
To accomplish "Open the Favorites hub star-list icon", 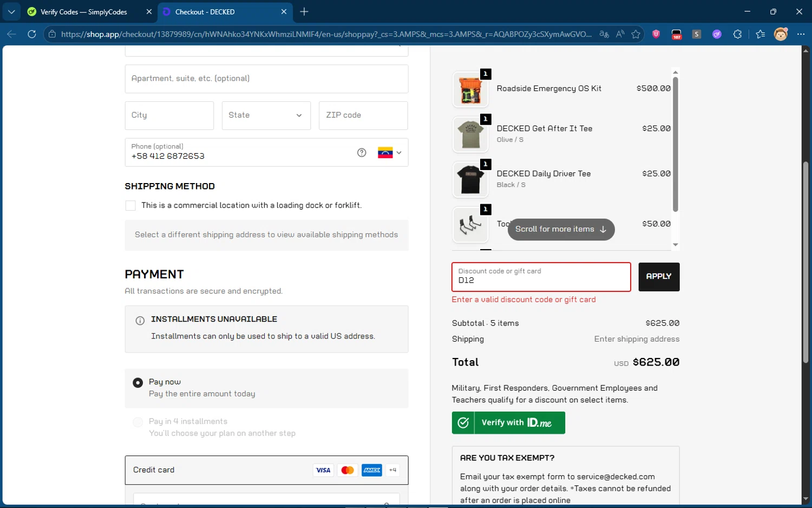I will (x=761, y=34).
